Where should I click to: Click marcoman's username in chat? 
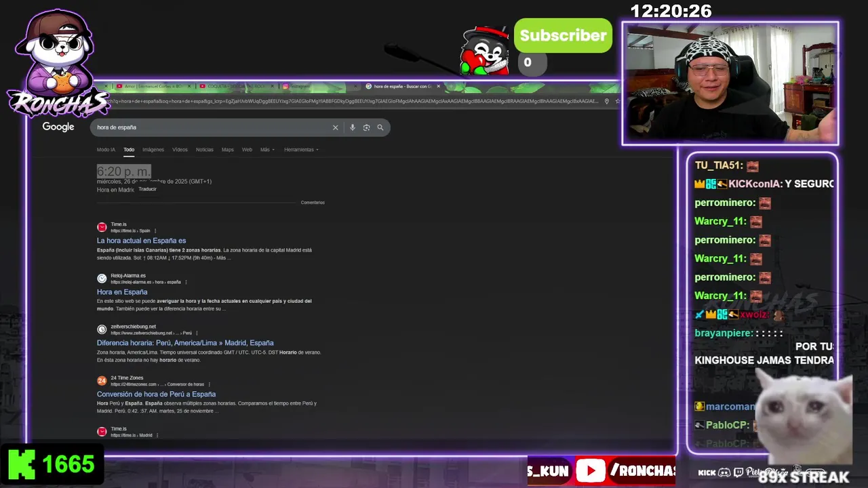730,407
